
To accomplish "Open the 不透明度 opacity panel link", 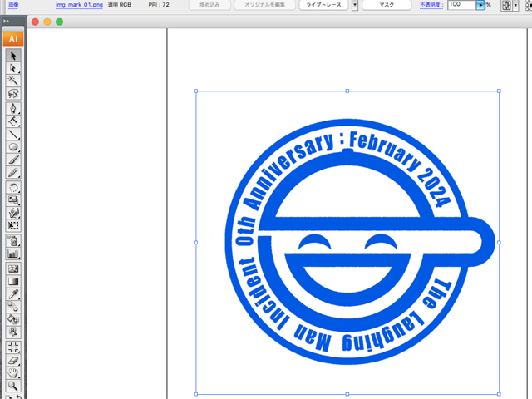I will pyautogui.click(x=431, y=5).
